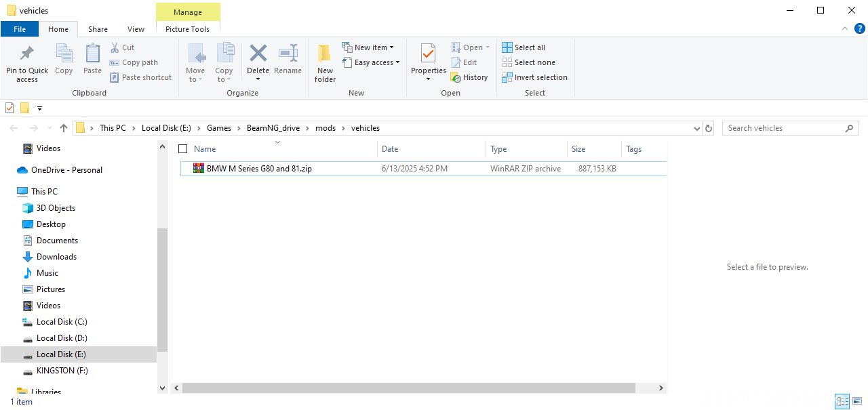The height and width of the screenshot is (410, 868).
Task: Click Edit in the Open group
Action: (465, 62)
